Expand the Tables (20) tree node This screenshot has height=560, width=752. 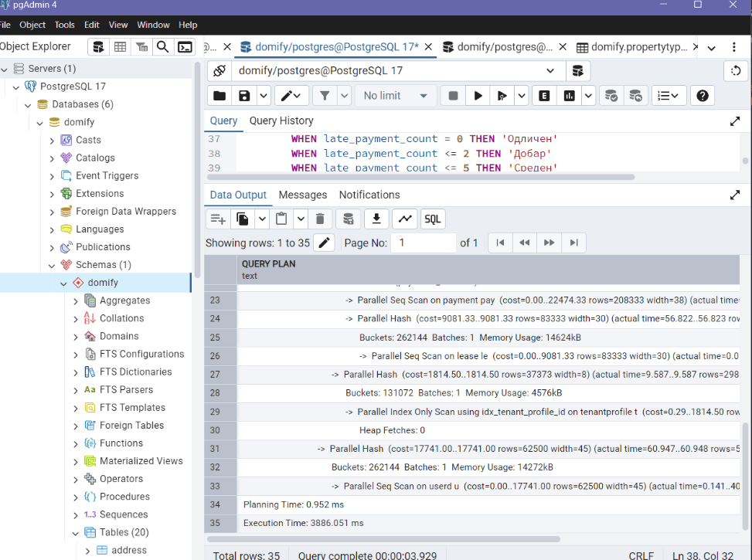coord(76,533)
